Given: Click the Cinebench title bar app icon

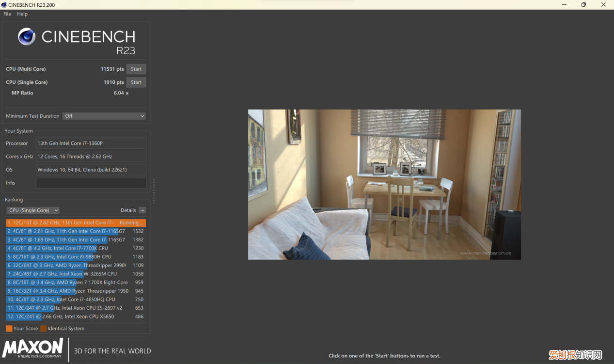Looking at the screenshot, I should pos(4,5).
